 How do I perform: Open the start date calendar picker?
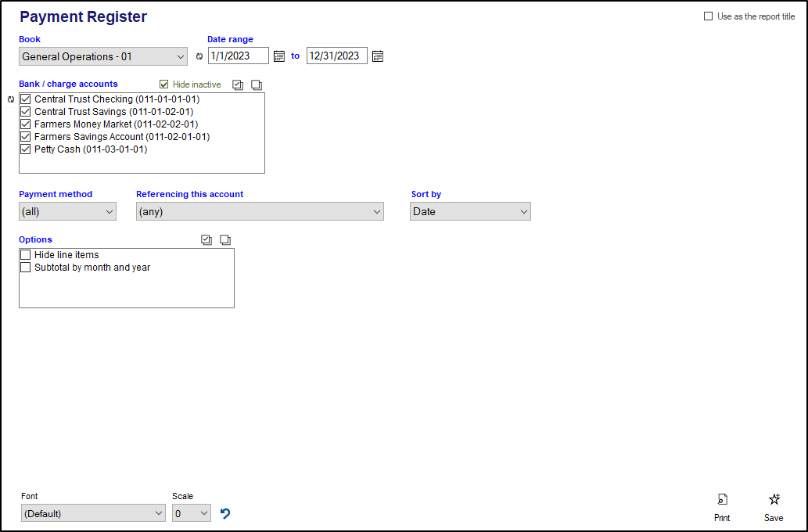(x=279, y=56)
